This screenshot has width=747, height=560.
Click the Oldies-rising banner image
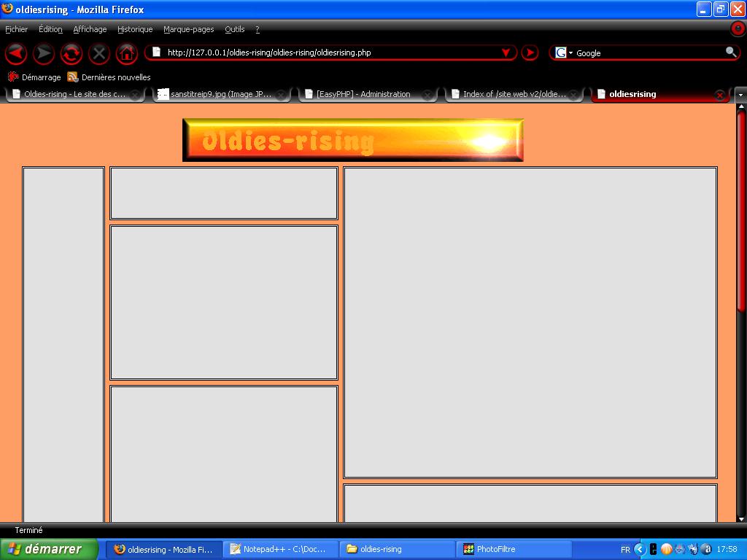click(x=353, y=140)
